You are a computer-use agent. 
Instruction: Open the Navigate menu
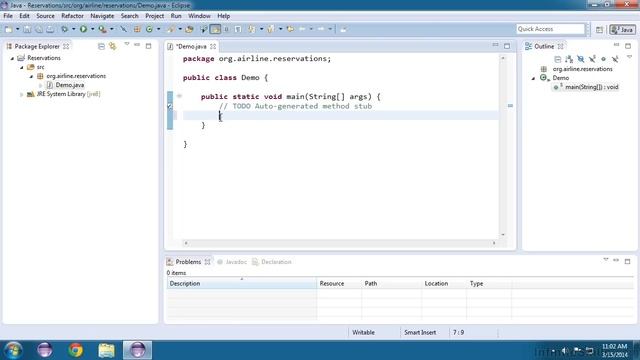coord(102,16)
